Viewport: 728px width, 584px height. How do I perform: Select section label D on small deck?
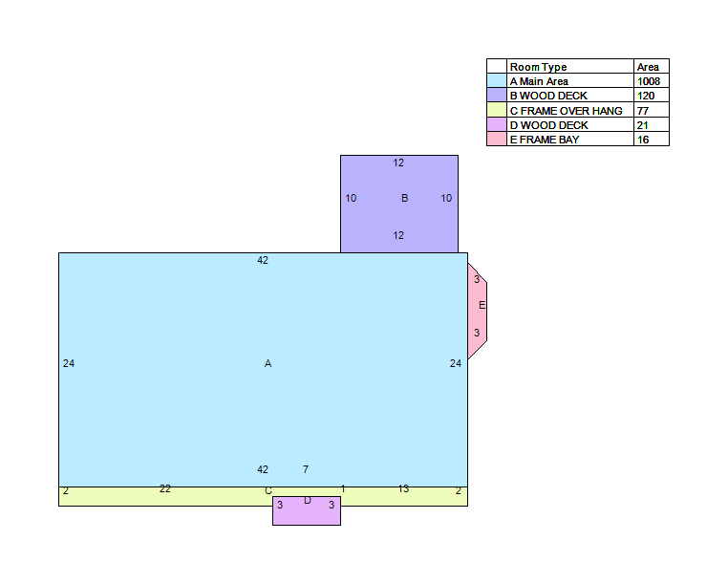pyautogui.click(x=308, y=501)
